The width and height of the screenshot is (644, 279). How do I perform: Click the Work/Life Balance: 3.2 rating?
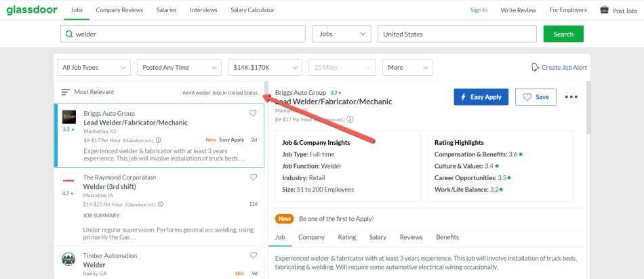pyautogui.click(x=468, y=190)
